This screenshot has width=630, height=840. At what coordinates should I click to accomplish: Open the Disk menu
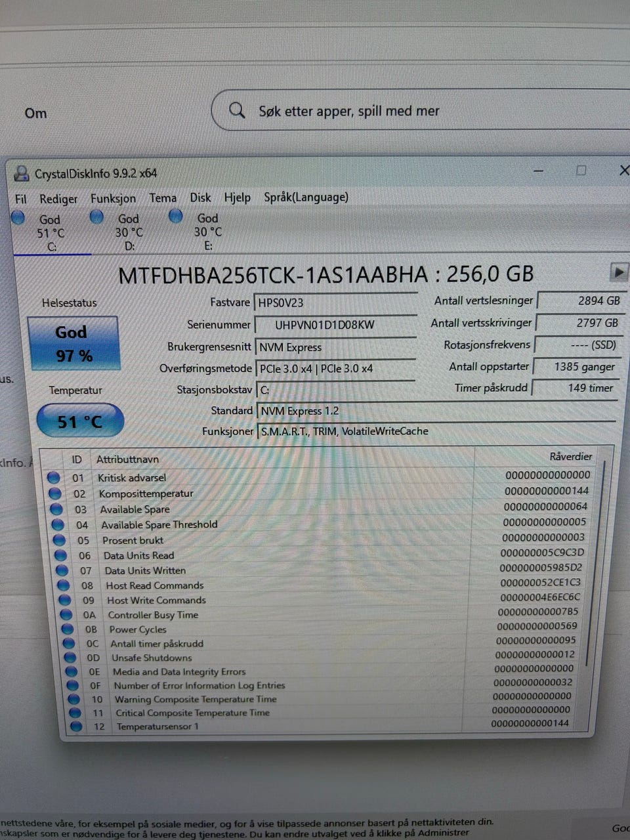(200, 198)
